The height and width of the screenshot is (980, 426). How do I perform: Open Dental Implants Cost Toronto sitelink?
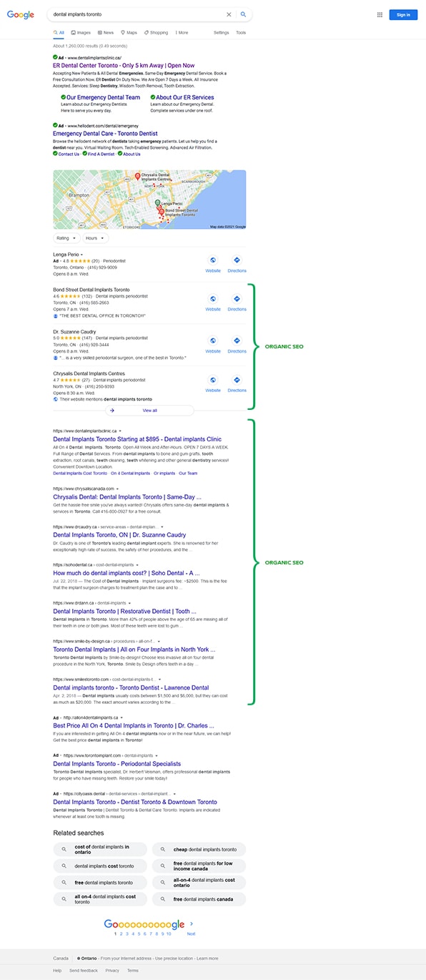coord(80,473)
